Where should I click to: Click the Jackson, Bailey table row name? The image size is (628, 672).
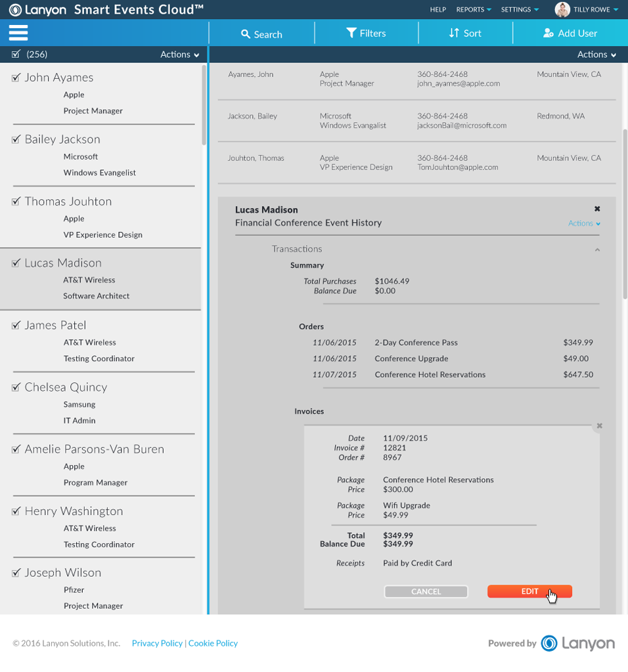[252, 116]
